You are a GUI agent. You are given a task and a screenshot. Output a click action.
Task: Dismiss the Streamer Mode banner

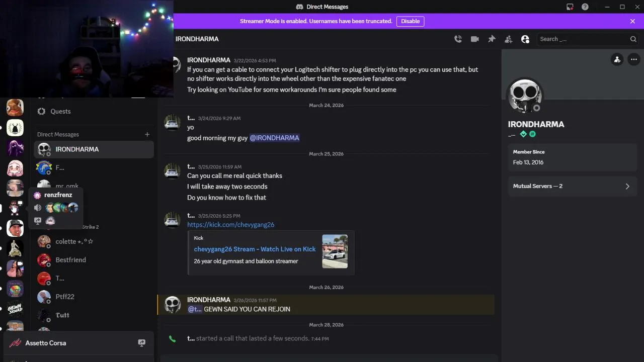(x=632, y=21)
